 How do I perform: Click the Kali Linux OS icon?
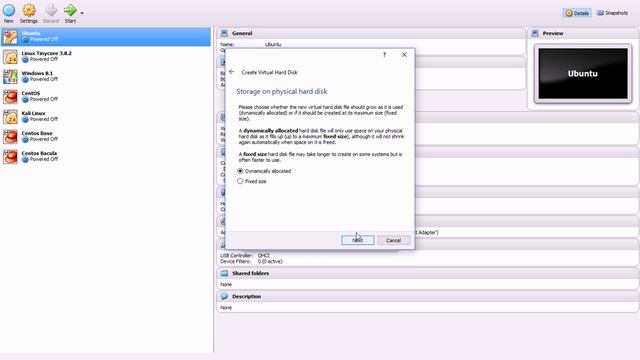coord(10,117)
